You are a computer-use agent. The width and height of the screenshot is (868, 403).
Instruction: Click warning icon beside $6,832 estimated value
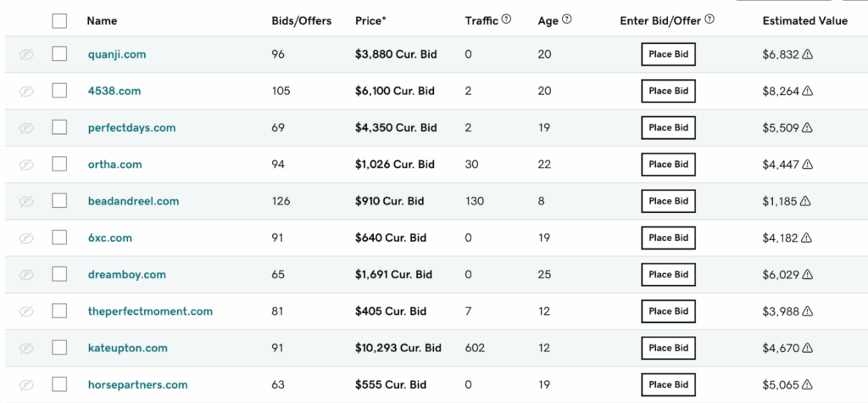[808, 54]
